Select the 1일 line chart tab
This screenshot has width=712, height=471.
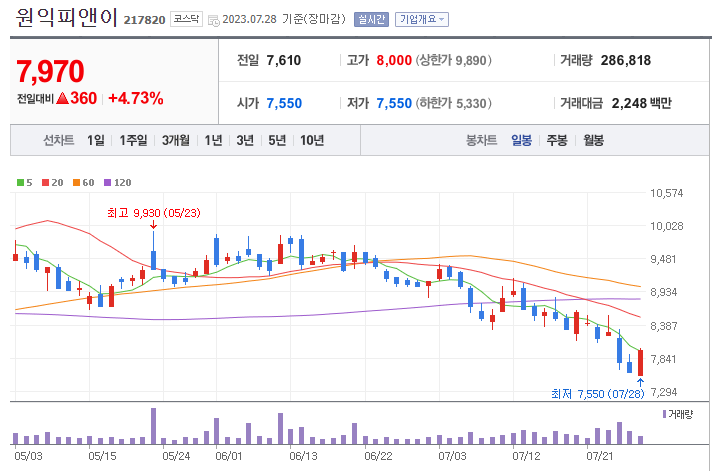[96, 140]
